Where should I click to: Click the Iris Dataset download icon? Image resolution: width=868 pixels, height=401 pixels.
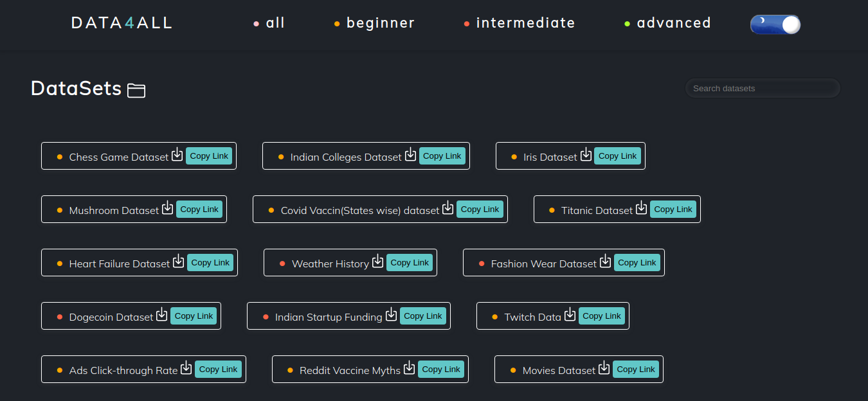pyautogui.click(x=586, y=155)
